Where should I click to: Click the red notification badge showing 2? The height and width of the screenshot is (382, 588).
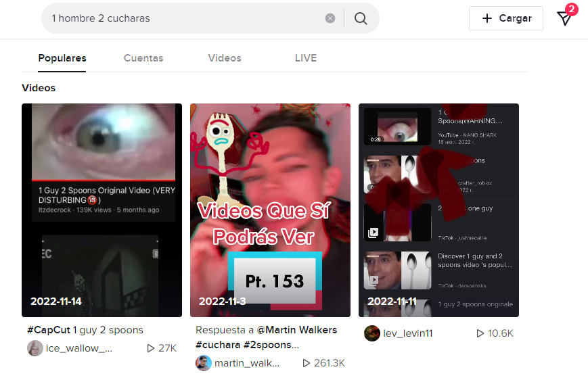coord(571,9)
